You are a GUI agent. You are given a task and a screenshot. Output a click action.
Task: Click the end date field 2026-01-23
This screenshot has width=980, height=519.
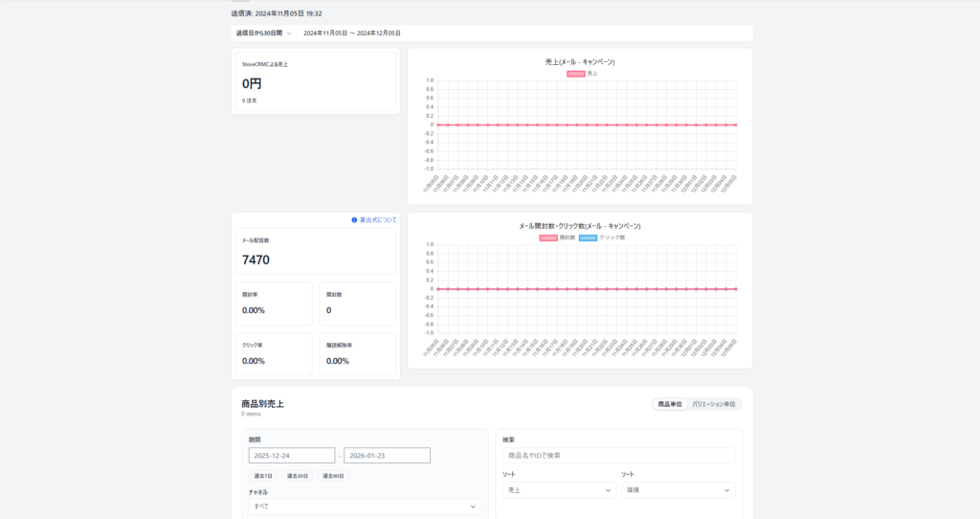coord(387,456)
